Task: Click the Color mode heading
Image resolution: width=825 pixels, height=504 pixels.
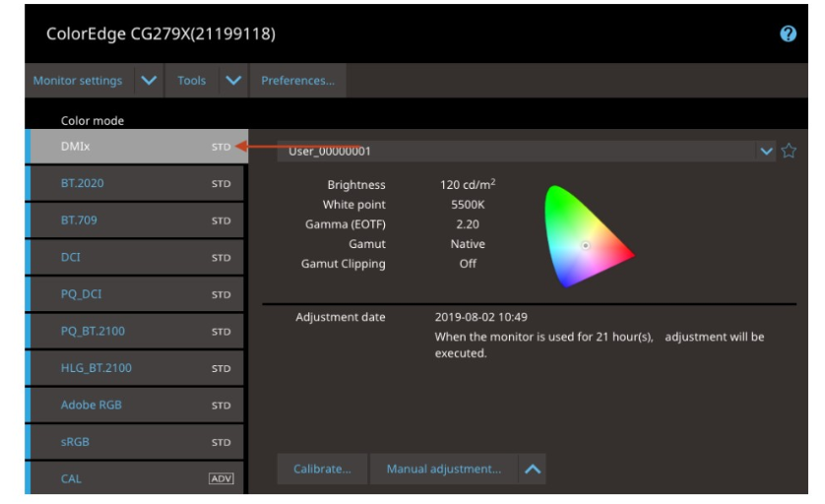Action: [93, 120]
